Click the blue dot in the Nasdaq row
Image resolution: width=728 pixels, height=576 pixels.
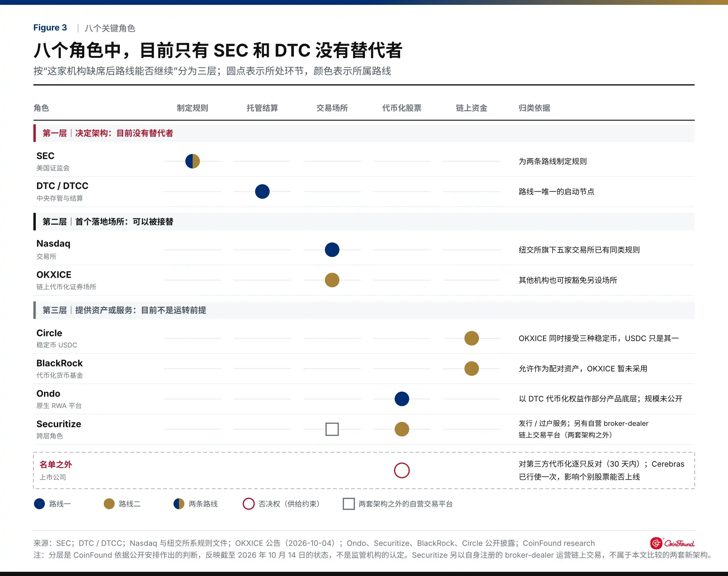click(332, 250)
